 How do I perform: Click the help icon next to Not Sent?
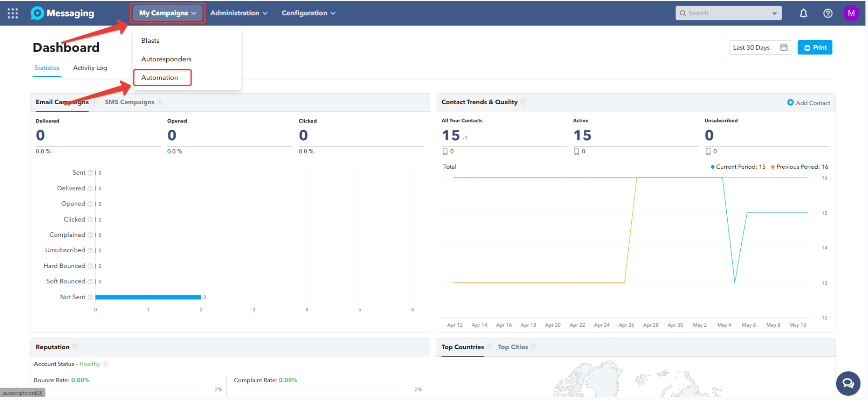pos(90,297)
